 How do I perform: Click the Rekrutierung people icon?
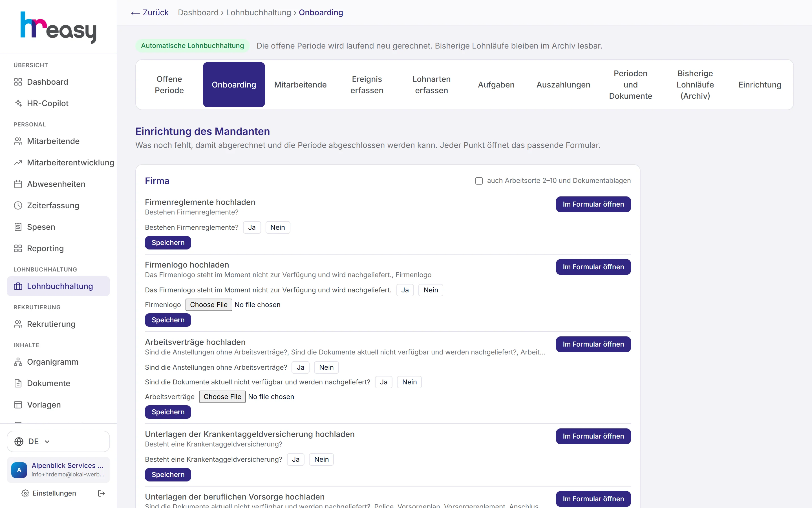pyautogui.click(x=18, y=324)
